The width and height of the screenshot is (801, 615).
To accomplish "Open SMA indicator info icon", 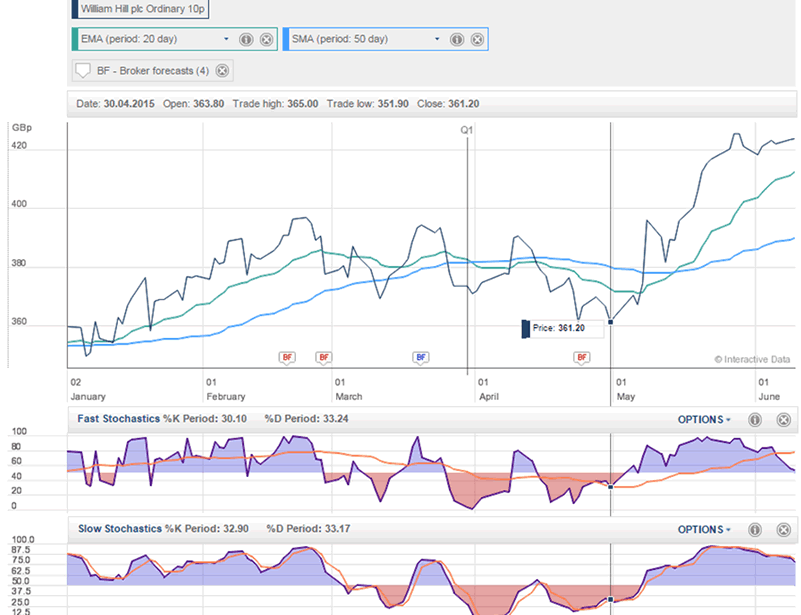I will pyautogui.click(x=456, y=40).
